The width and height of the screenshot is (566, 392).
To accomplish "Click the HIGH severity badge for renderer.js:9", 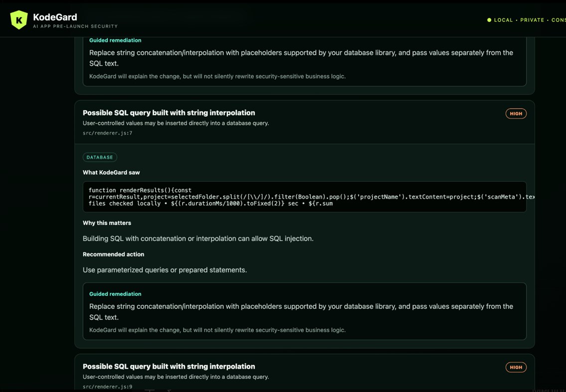I will [x=516, y=367].
